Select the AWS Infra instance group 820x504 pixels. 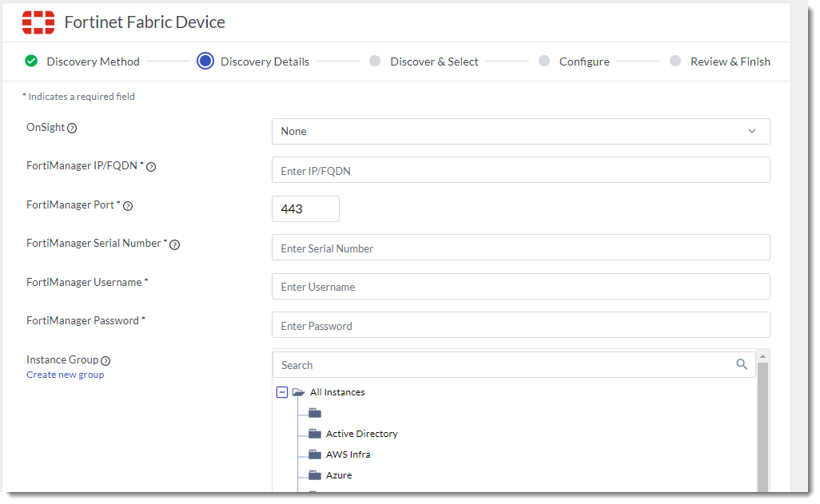coord(347,454)
